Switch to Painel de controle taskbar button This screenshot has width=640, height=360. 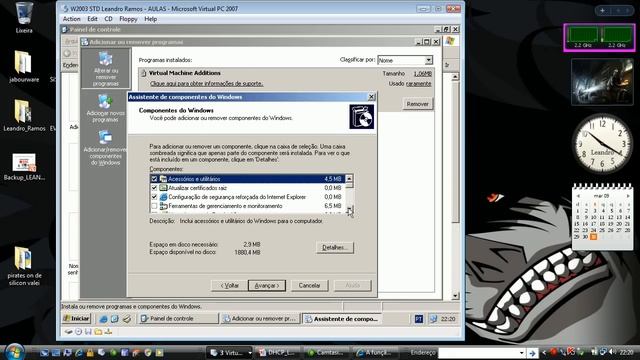pos(178,319)
